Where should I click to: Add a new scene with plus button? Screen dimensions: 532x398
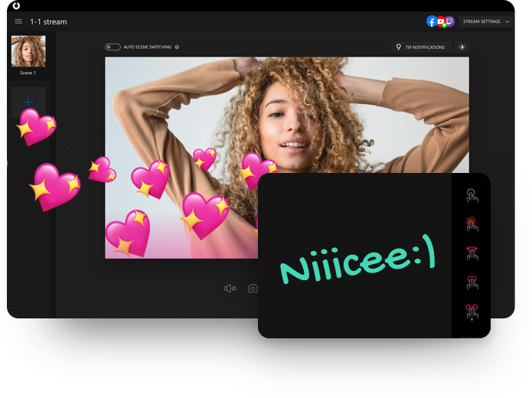click(28, 102)
